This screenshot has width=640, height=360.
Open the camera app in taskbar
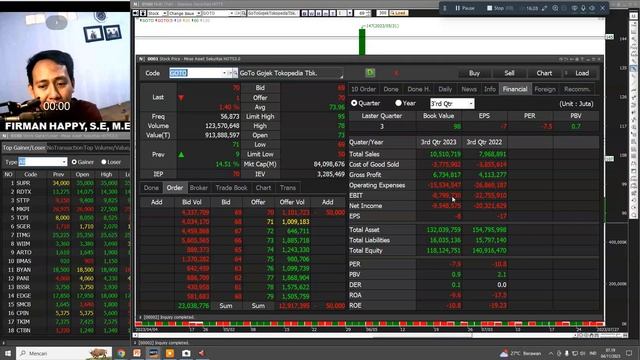[x=186, y=353]
